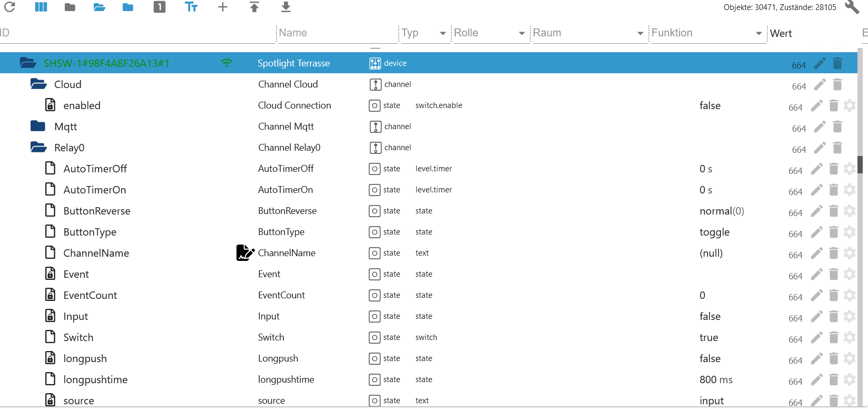The width and height of the screenshot is (868, 409).
Task: Open the Typ filter dropdown
Action: point(442,33)
